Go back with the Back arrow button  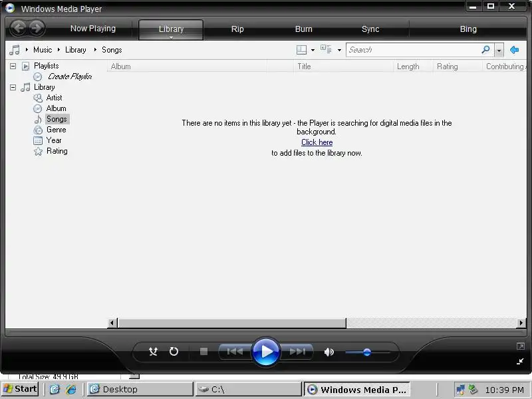[19, 28]
